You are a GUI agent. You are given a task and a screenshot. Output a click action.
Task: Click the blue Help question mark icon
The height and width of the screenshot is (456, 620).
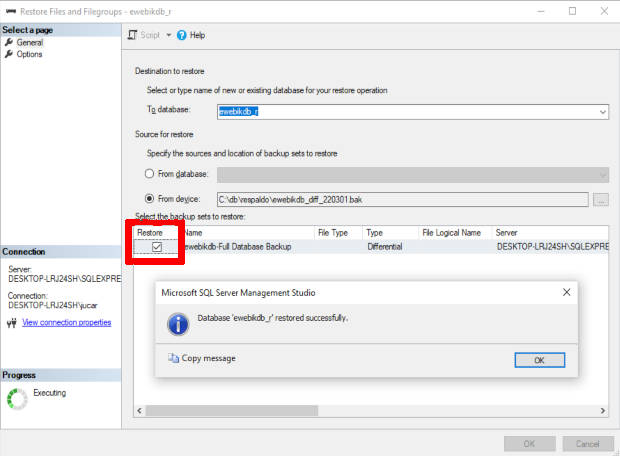181,35
